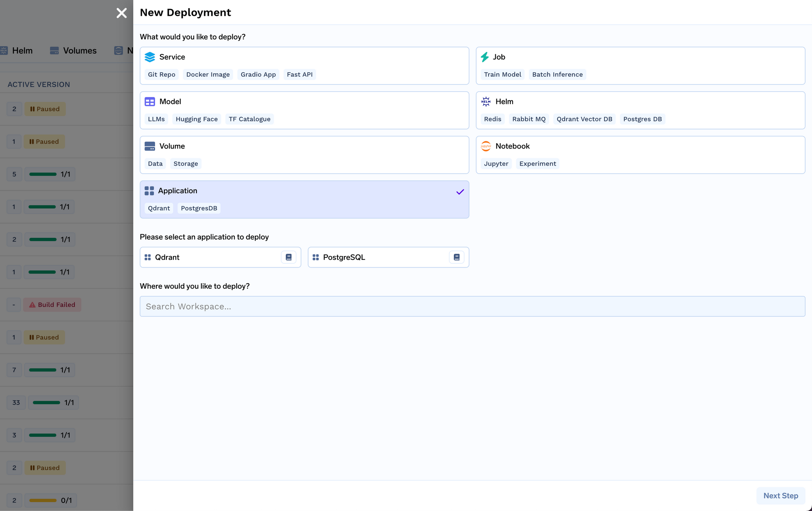The width and height of the screenshot is (812, 511).
Task: Click the Docker Image tag
Action: tap(208, 75)
